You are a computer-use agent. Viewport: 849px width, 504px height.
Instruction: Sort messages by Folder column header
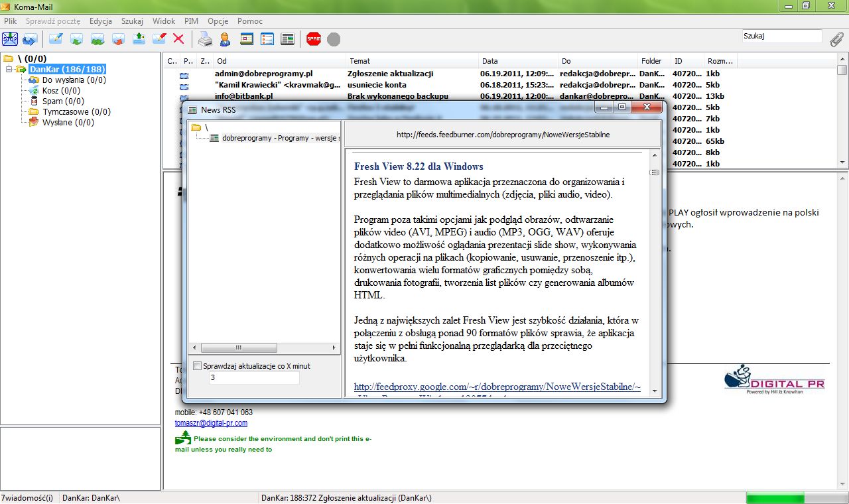[654, 61]
